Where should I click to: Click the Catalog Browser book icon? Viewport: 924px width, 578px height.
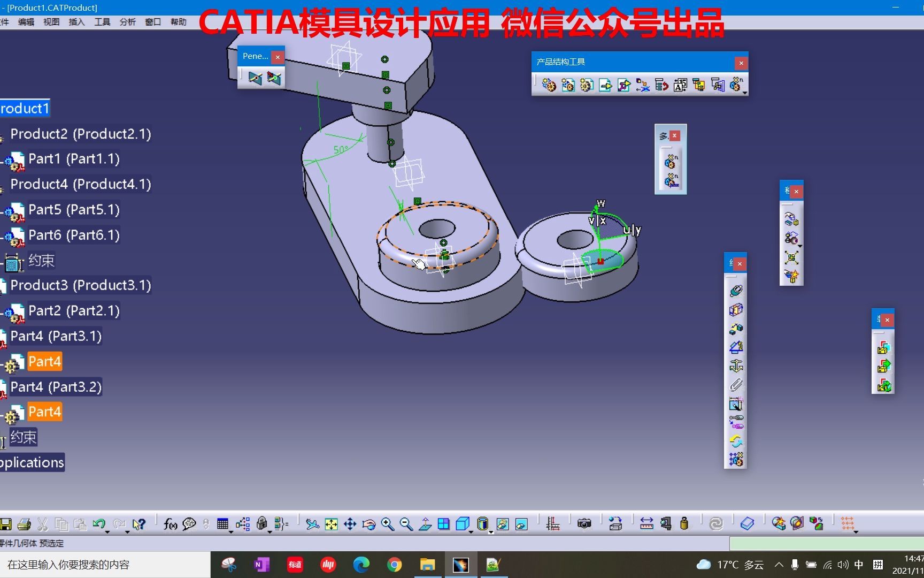coord(747,524)
